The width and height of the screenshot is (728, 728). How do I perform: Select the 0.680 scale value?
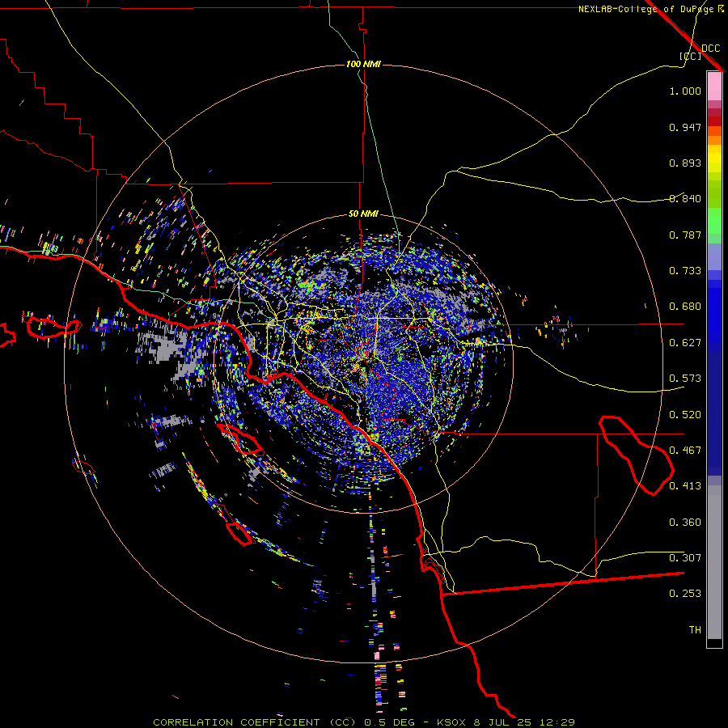point(685,307)
